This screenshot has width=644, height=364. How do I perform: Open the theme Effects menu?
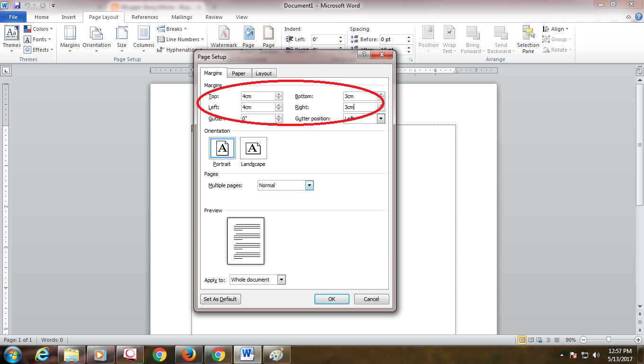click(x=39, y=50)
